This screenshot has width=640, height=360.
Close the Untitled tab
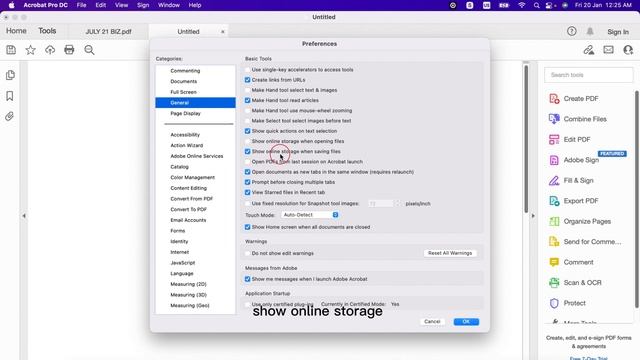222,31
